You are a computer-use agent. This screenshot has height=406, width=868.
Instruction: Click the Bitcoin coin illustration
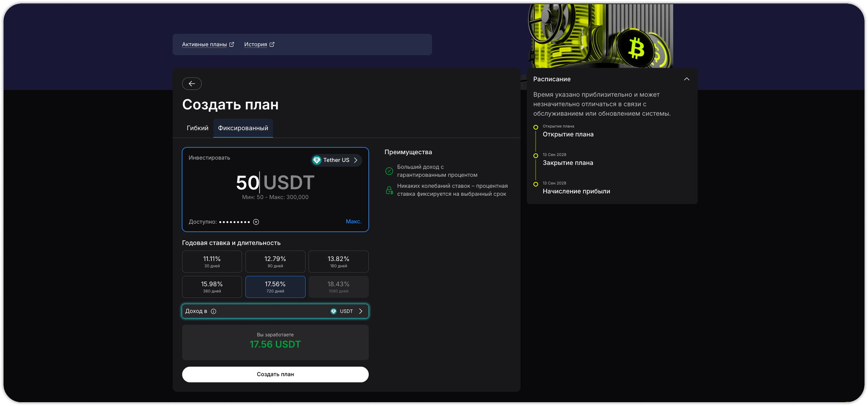(636, 48)
